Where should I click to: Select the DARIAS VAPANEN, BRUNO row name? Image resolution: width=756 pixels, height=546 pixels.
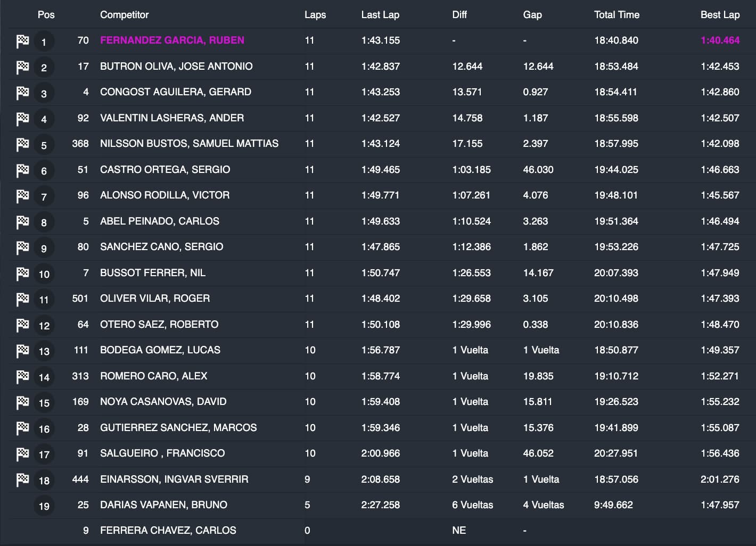[163, 504]
